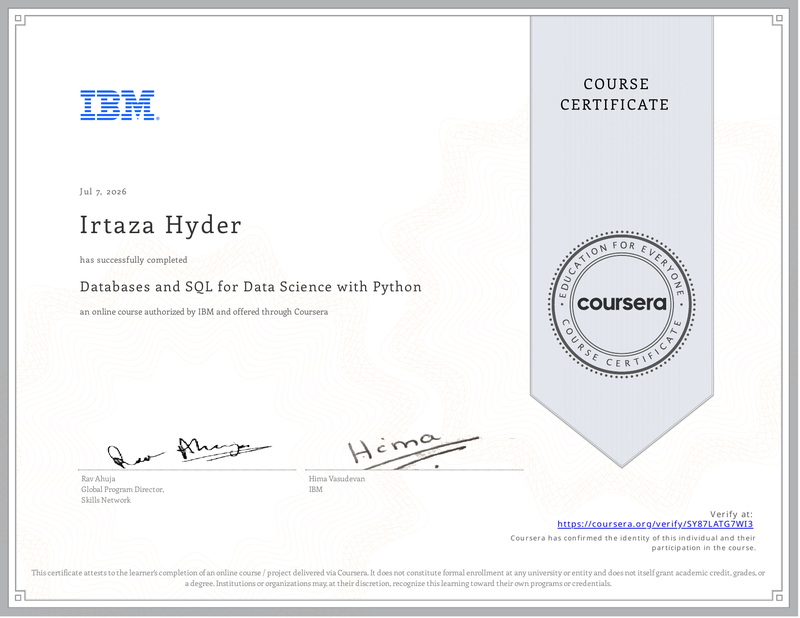Click the date Jul 7, 2026
The image size is (800, 618).
click(x=103, y=191)
